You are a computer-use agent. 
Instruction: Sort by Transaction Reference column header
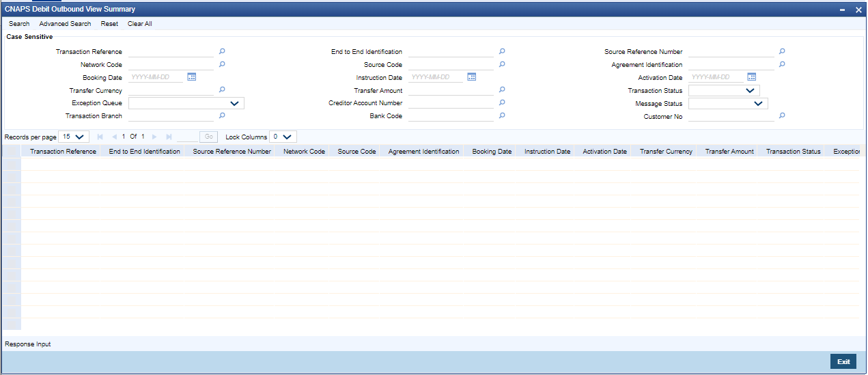[63, 152]
